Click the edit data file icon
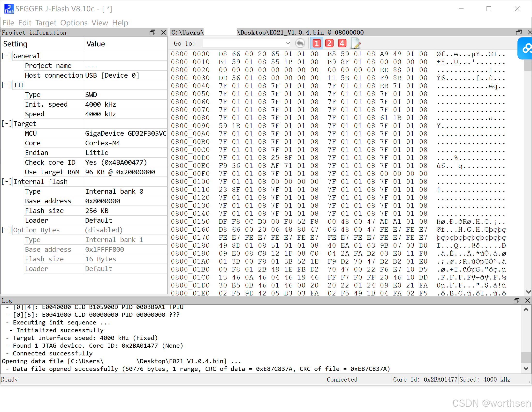Screen dimensions: 532x412 point(355,43)
